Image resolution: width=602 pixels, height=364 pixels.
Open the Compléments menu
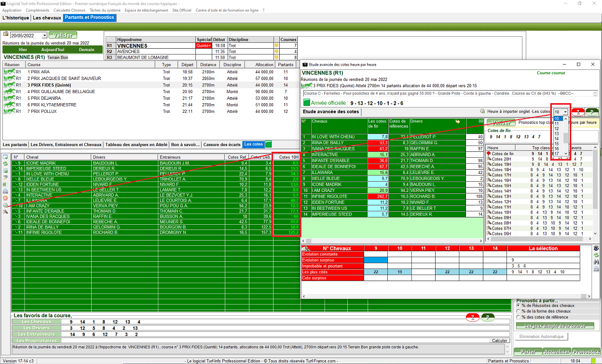(x=38, y=10)
